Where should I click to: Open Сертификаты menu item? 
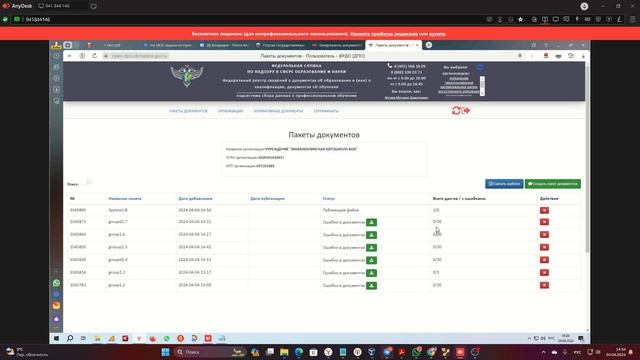pos(326,111)
